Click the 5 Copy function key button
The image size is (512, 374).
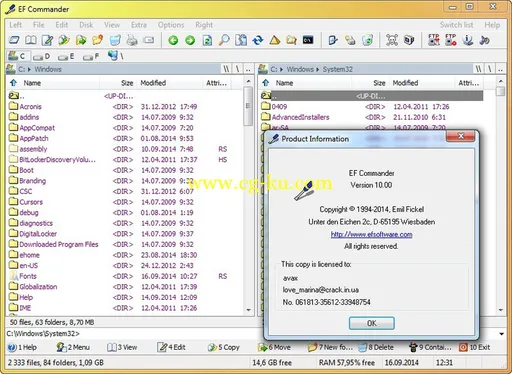click(223, 347)
